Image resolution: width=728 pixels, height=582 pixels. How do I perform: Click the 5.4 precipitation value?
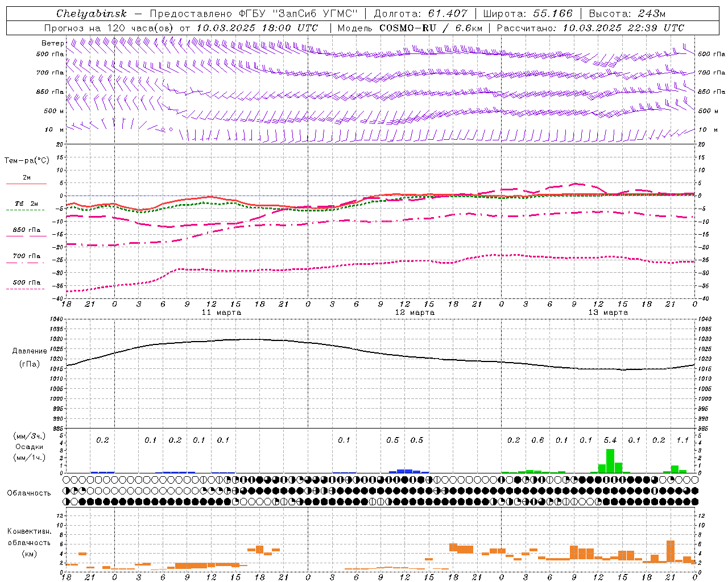[x=610, y=440]
